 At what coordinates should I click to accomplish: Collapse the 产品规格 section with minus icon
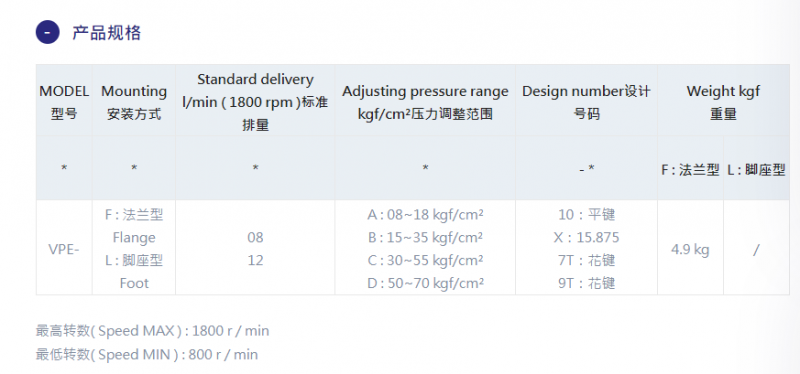47,32
